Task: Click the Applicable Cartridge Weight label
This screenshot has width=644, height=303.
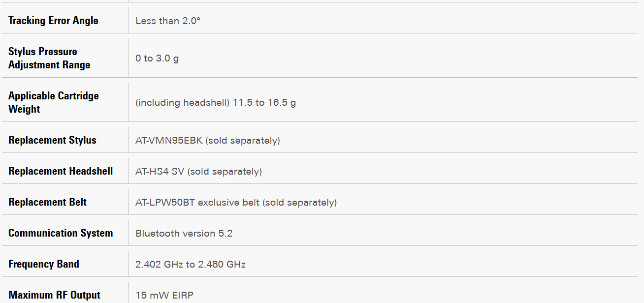Action: tap(53, 102)
